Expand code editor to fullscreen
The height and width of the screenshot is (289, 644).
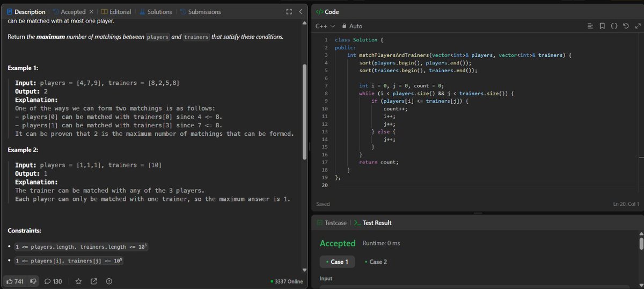coord(638,26)
